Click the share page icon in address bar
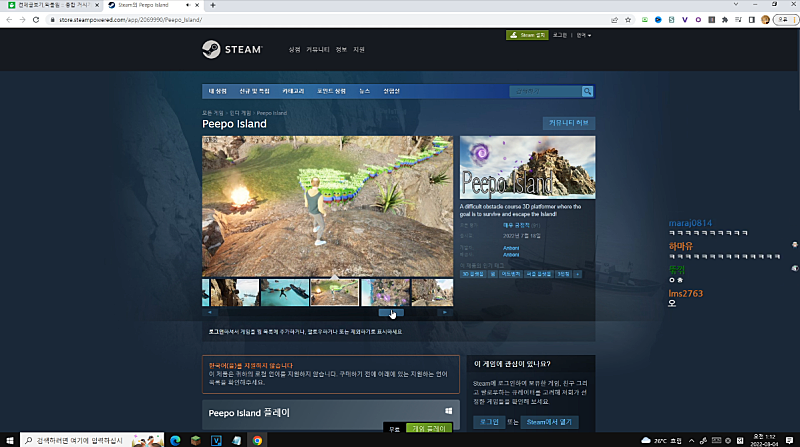 [614, 20]
